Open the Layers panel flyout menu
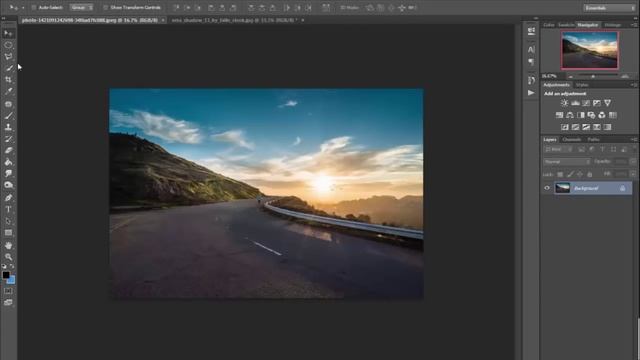Viewport: 640px width, 360px height. [634, 140]
